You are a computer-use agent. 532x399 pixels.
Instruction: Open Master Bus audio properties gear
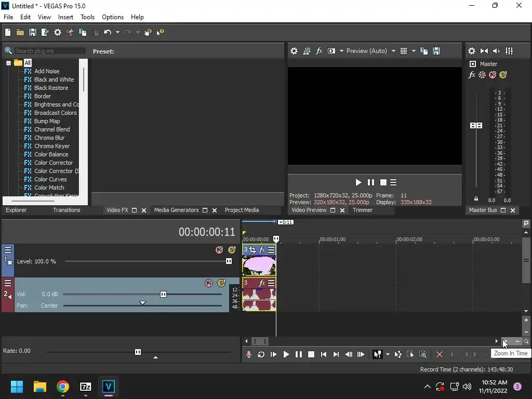[472, 51]
